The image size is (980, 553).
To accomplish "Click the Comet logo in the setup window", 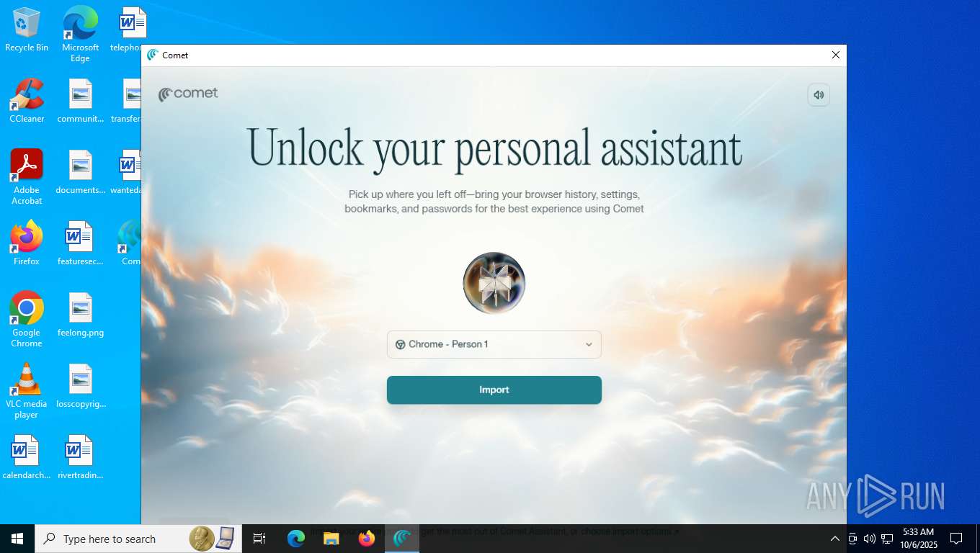I will 188,94.
